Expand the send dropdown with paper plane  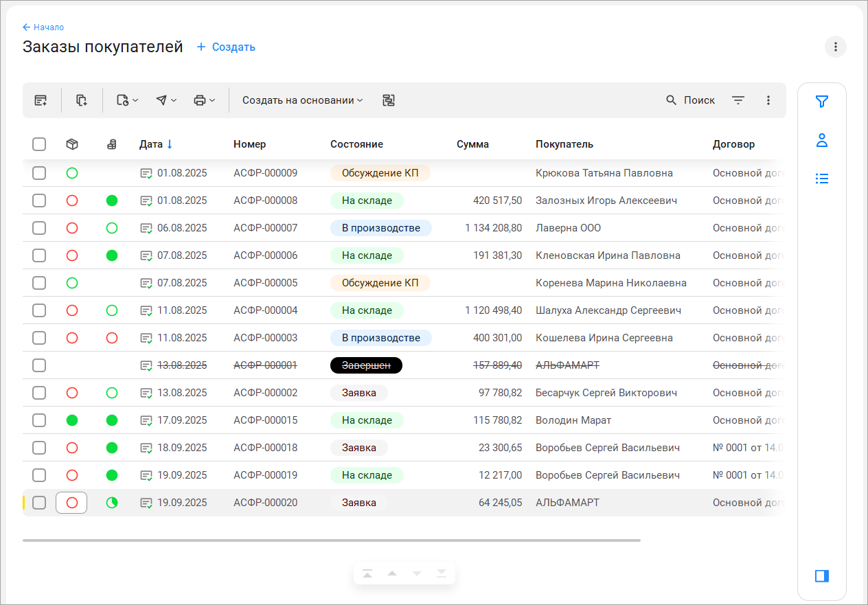pyautogui.click(x=166, y=100)
